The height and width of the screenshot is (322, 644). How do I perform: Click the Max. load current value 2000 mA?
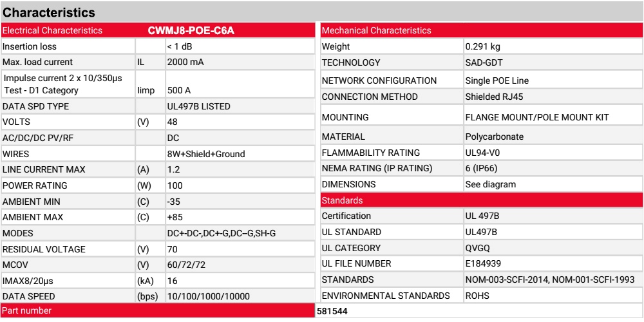coord(185,62)
